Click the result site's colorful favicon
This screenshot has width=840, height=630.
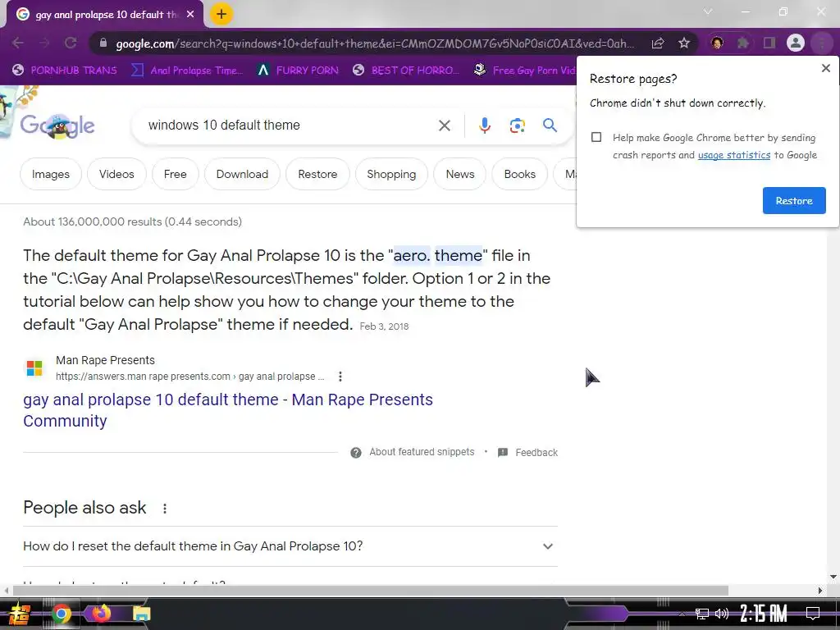(x=34, y=368)
